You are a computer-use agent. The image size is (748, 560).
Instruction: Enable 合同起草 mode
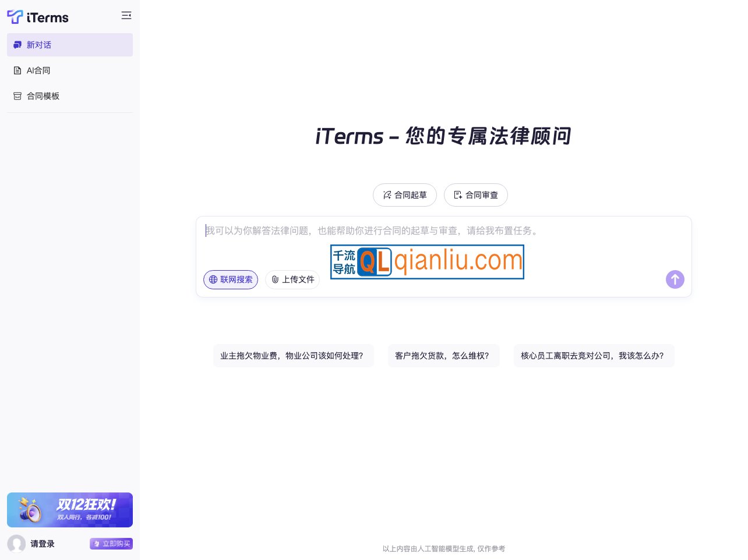coord(405,195)
